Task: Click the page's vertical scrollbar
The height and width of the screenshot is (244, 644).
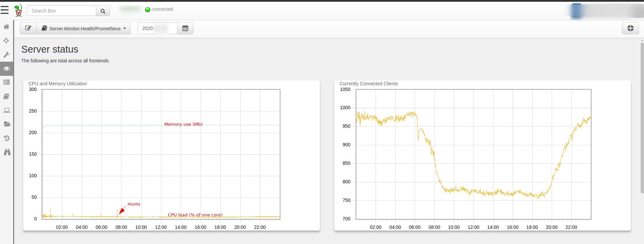Action: pos(642,118)
